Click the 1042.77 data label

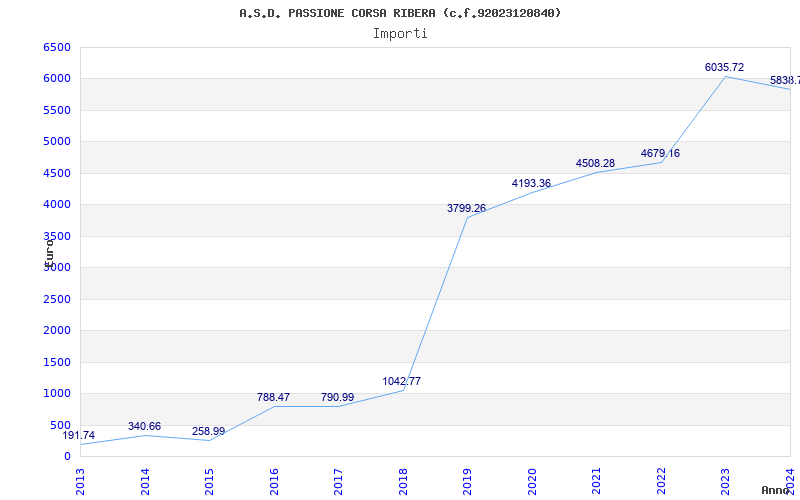point(402,382)
